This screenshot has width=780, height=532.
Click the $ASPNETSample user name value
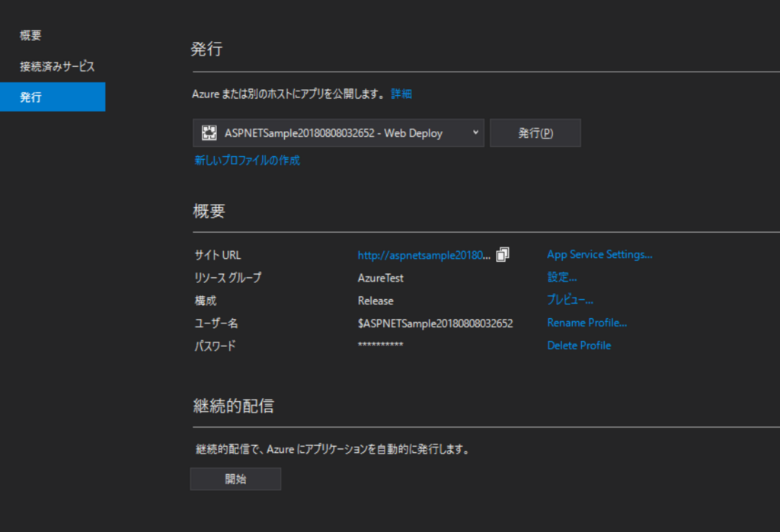pos(434,323)
